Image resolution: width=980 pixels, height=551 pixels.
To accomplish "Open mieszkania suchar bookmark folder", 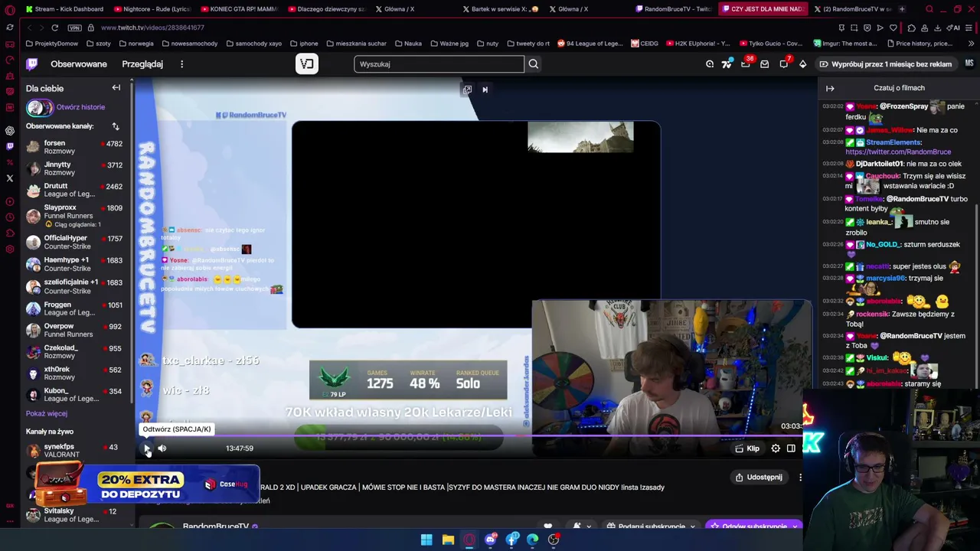I will tap(356, 44).
